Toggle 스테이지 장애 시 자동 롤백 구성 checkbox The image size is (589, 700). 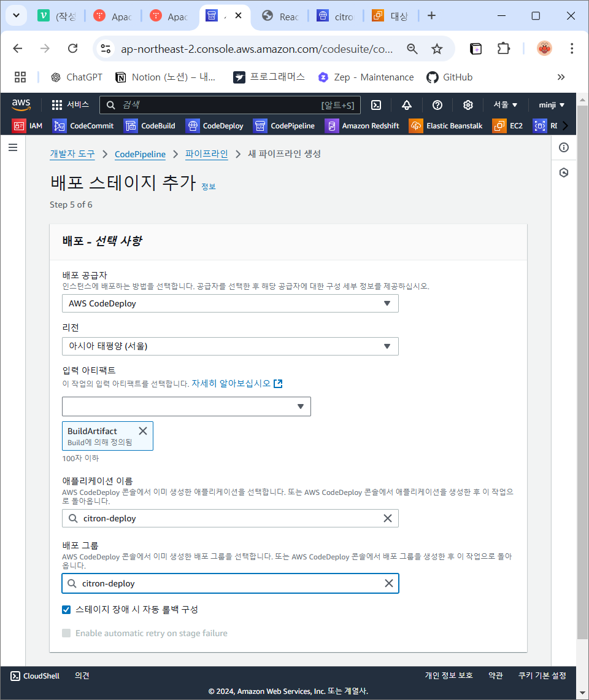pyautogui.click(x=66, y=610)
